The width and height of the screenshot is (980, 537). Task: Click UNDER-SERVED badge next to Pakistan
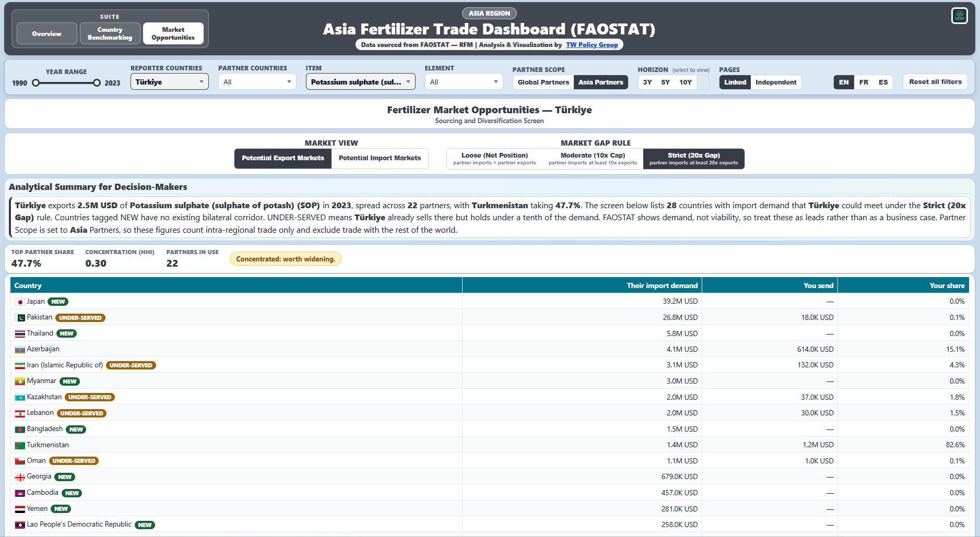pyautogui.click(x=80, y=318)
